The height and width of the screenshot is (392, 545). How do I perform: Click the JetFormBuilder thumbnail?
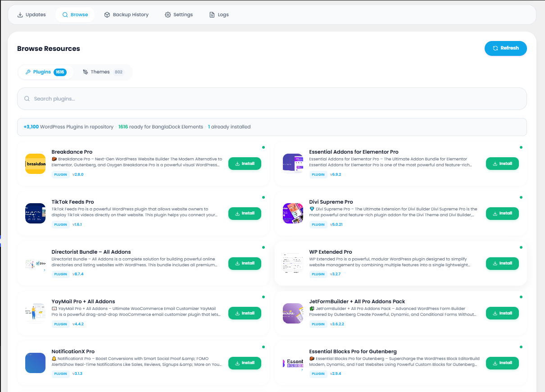click(x=293, y=313)
